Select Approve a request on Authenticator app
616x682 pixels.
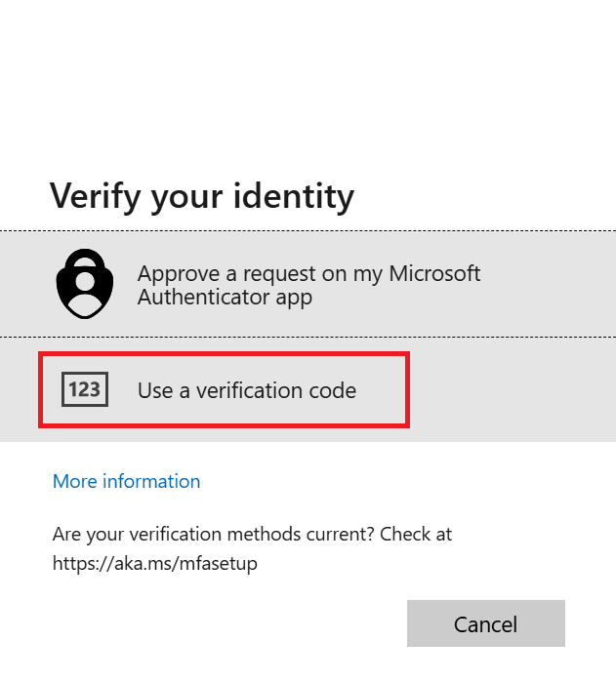click(x=308, y=284)
